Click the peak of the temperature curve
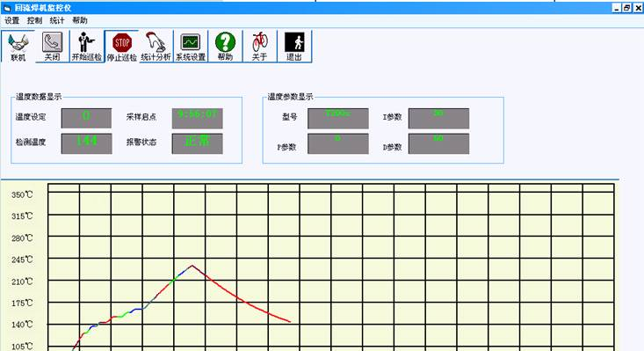Image resolution: width=644 pixels, height=351 pixels. pyautogui.click(x=192, y=266)
